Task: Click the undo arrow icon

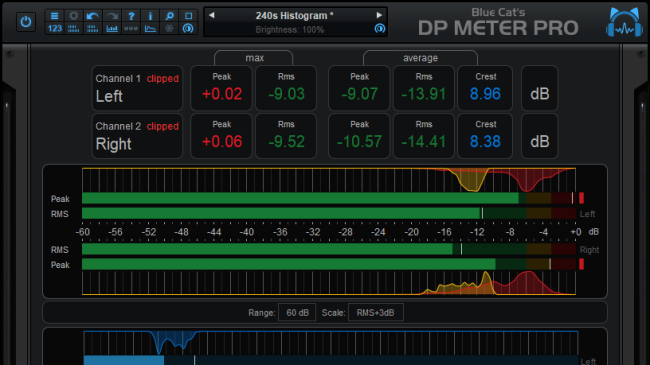Action: [x=92, y=16]
